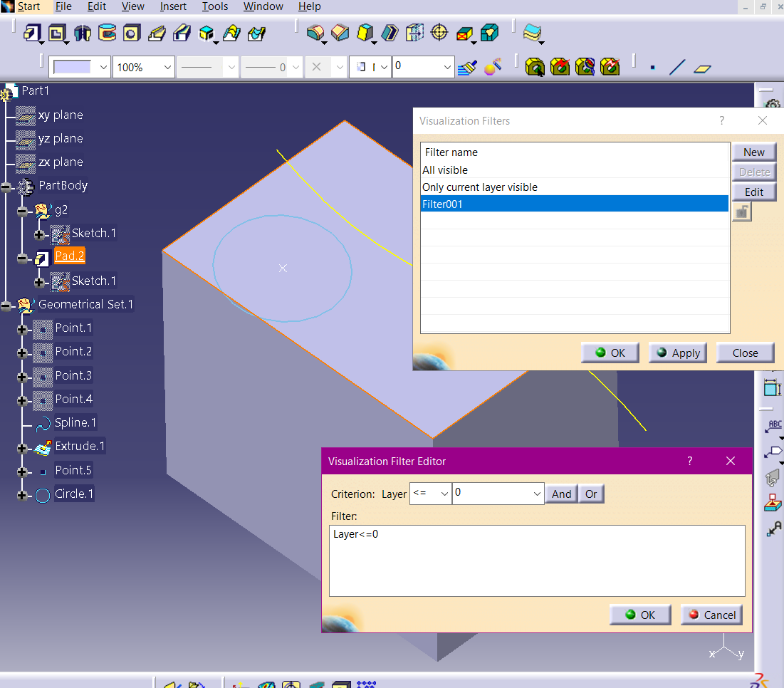
Task: Select the Pocket tool icon
Action: pos(58,33)
